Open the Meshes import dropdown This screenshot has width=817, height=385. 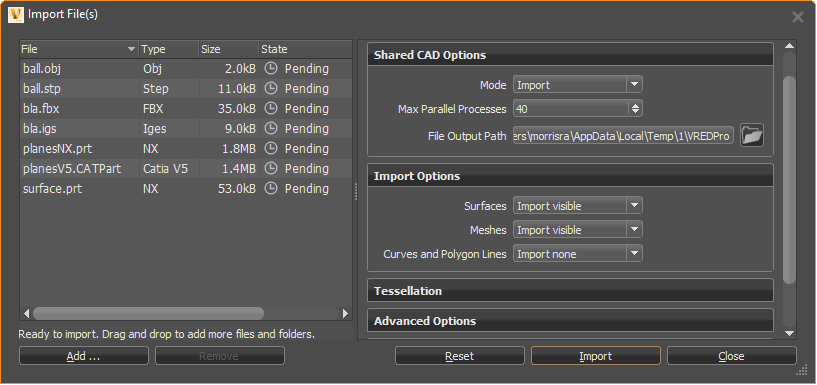pyautogui.click(x=577, y=230)
